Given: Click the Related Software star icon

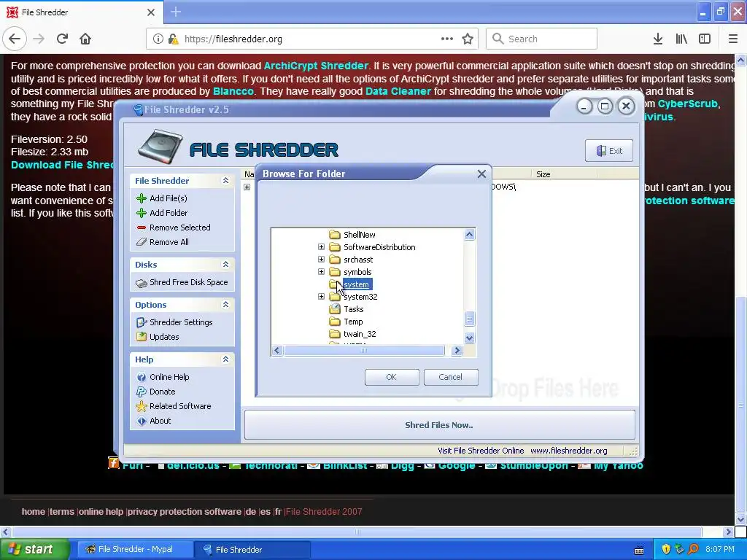Looking at the screenshot, I should click(142, 406).
